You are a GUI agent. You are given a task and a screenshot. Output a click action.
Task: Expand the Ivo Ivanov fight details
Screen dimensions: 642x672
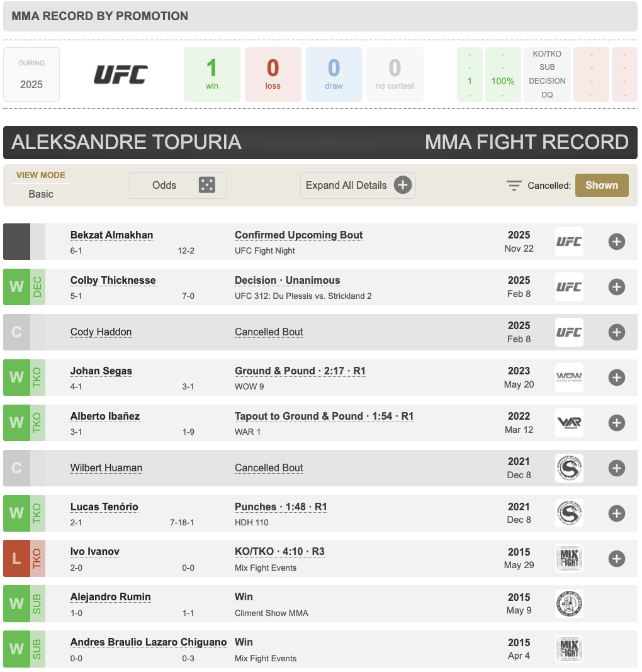click(x=617, y=559)
